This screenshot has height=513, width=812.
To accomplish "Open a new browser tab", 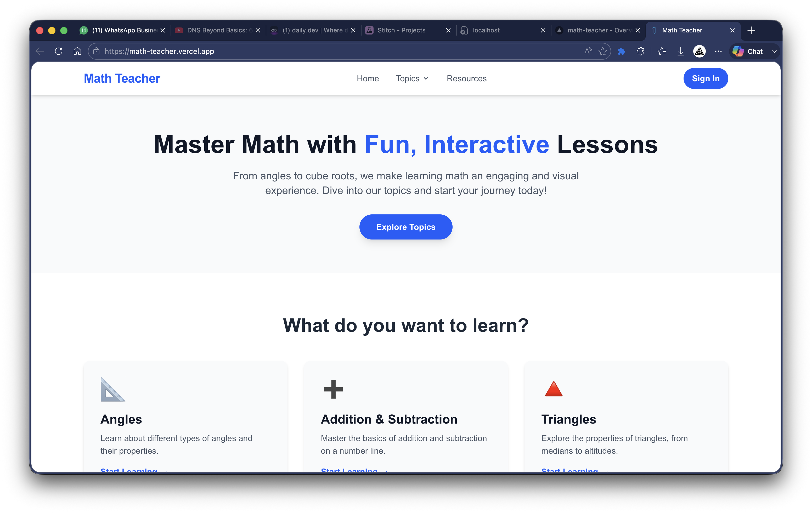I will tap(751, 30).
